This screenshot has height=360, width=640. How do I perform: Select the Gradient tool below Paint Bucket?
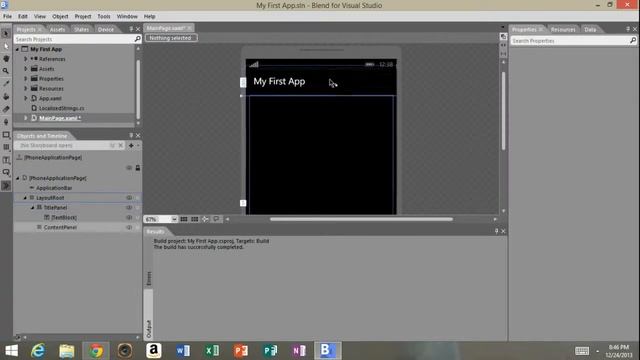point(6,109)
